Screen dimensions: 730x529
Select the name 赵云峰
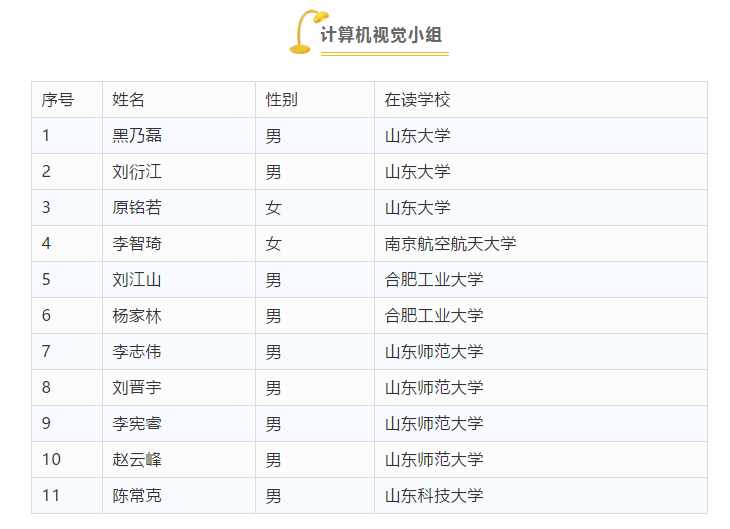[137, 460]
